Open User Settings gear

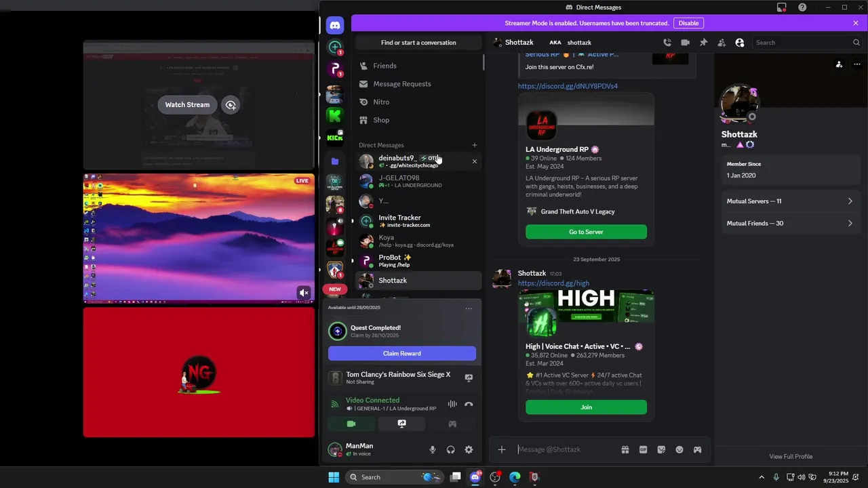point(469,449)
